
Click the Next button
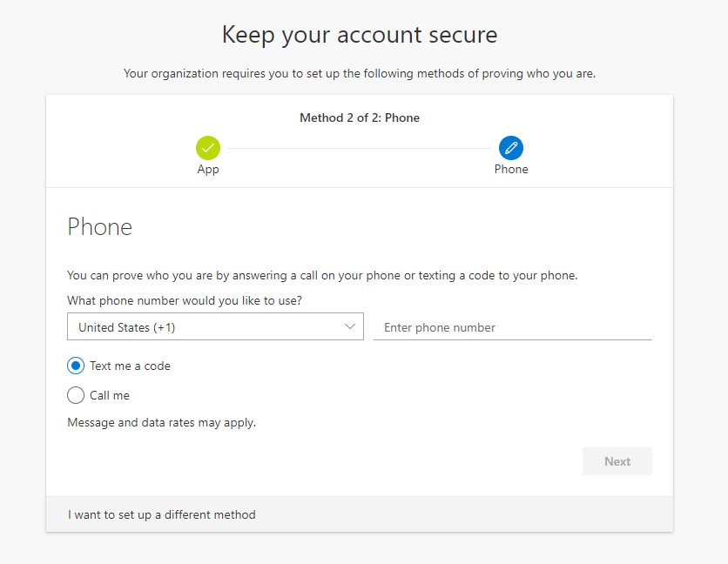click(x=617, y=461)
